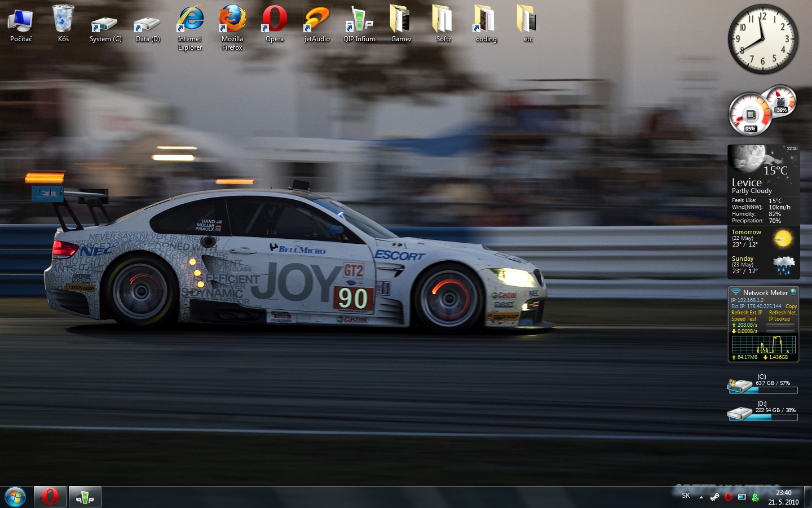Image resolution: width=812 pixels, height=508 pixels.
Task: Click the Network Meter title text
Action: tap(765, 293)
